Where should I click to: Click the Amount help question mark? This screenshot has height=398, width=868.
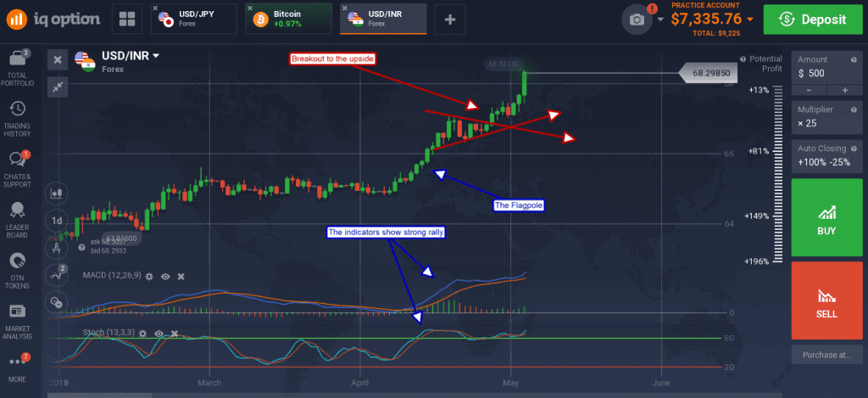[854, 60]
